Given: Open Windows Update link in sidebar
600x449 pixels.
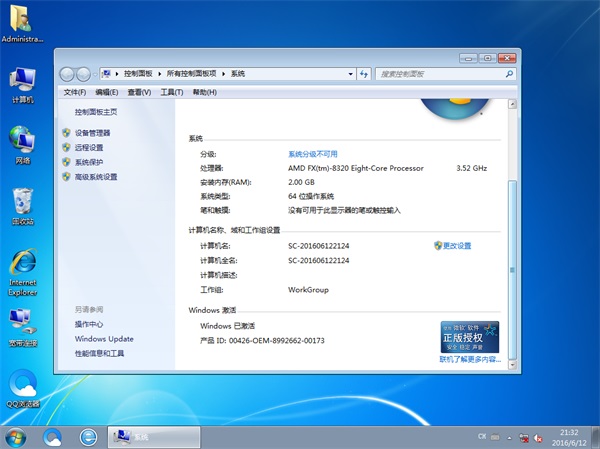Looking at the screenshot, I should 103,339.
